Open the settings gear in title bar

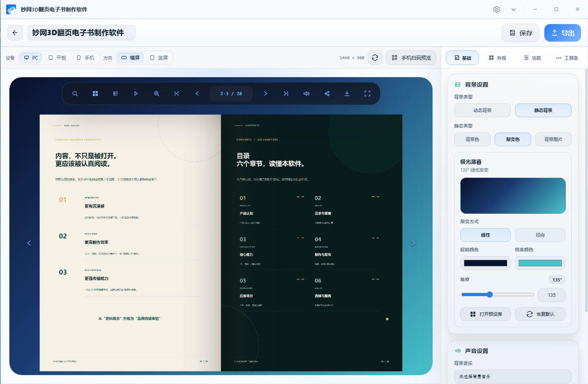497,9
